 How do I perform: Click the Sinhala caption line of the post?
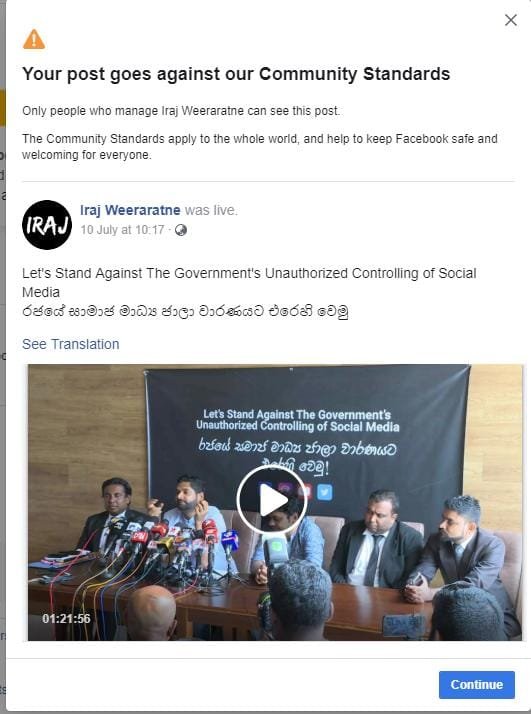click(185, 312)
